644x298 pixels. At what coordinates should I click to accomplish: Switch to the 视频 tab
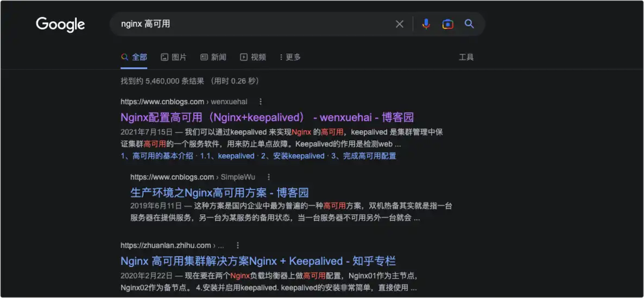point(253,58)
